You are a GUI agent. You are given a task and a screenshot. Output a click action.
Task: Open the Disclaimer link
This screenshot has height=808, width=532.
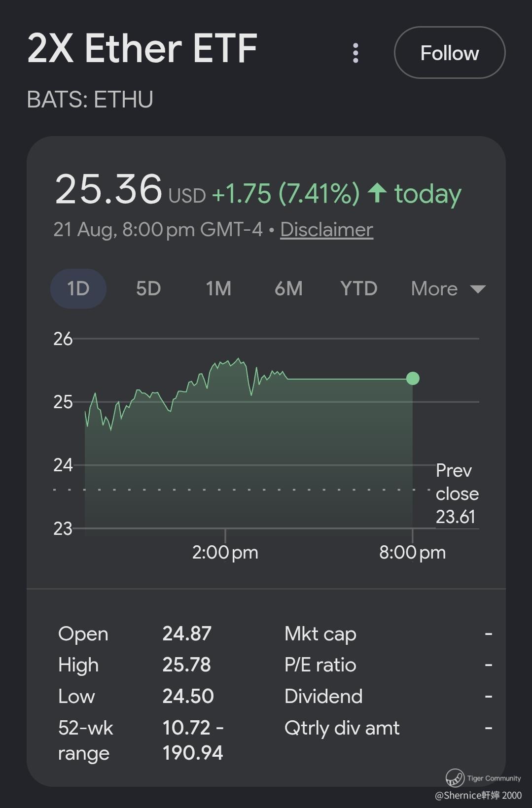coord(326,230)
